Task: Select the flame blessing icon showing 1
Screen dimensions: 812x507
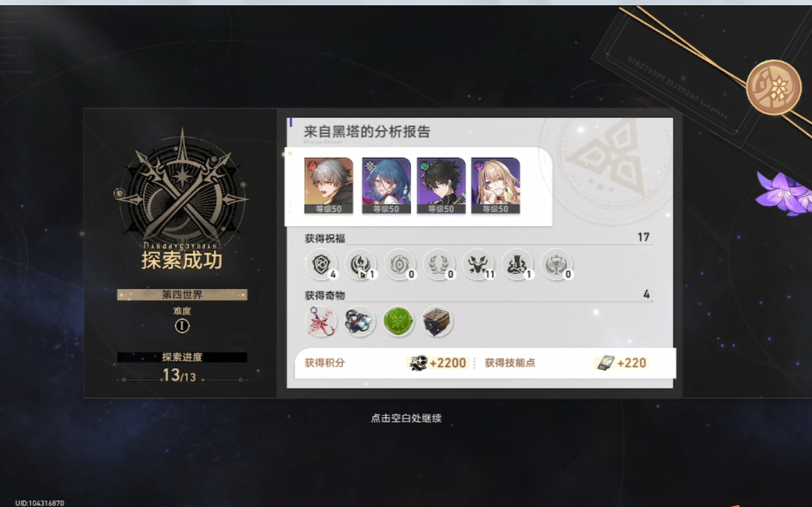Action: [361, 264]
